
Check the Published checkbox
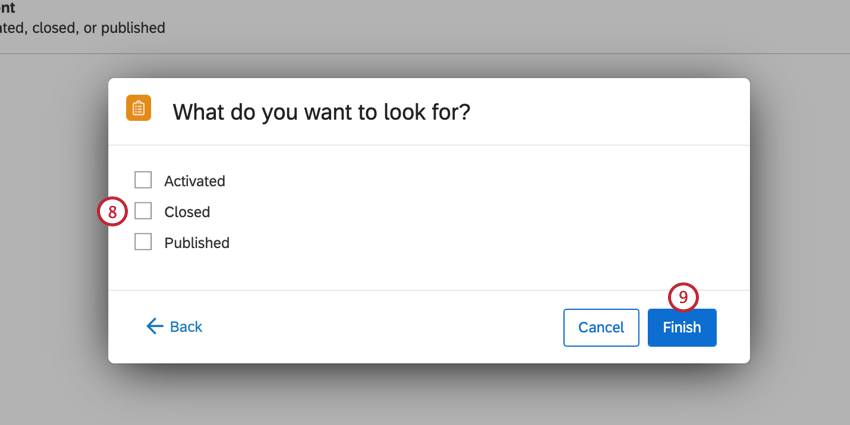[x=143, y=242]
